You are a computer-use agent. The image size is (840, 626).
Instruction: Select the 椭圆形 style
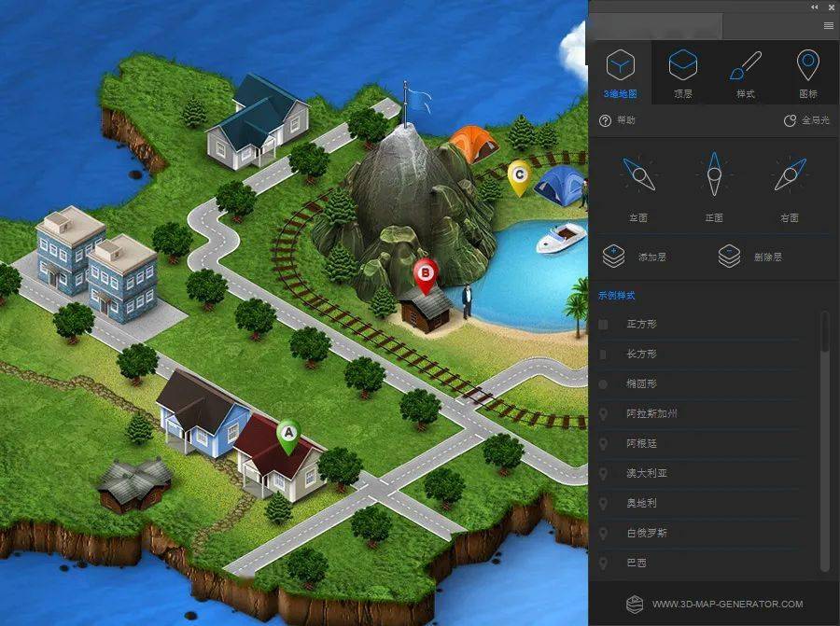698,384
